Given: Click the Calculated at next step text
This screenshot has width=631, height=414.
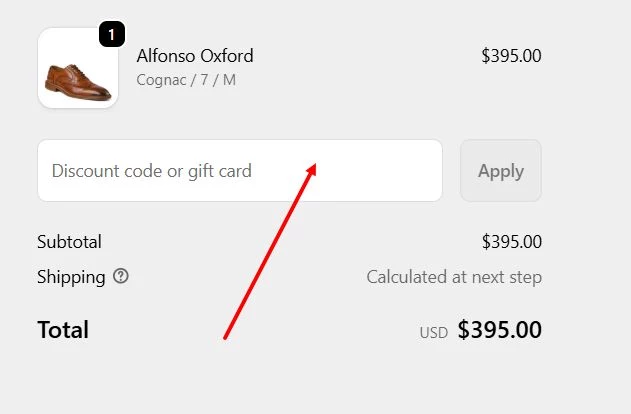Looking at the screenshot, I should (454, 277).
